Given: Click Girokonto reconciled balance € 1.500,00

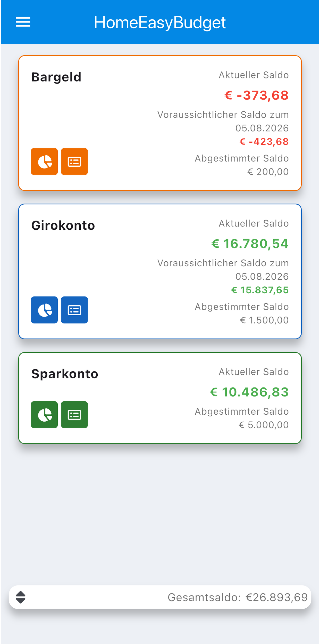Looking at the screenshot, I should click(264, 320).
